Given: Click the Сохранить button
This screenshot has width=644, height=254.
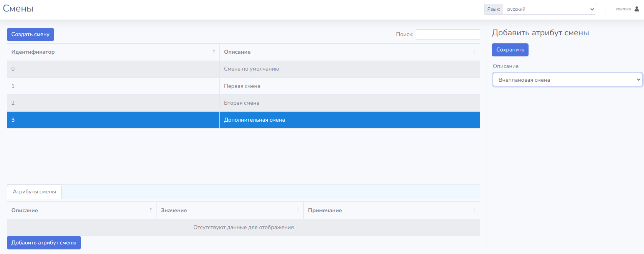Looking at the screenshot, I should coord(510,50).
